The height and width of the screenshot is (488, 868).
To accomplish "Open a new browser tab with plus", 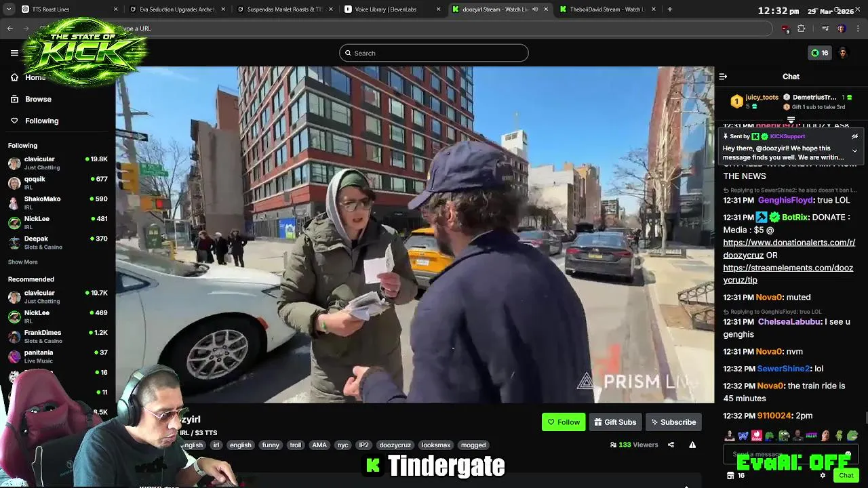I will point(669,9).
